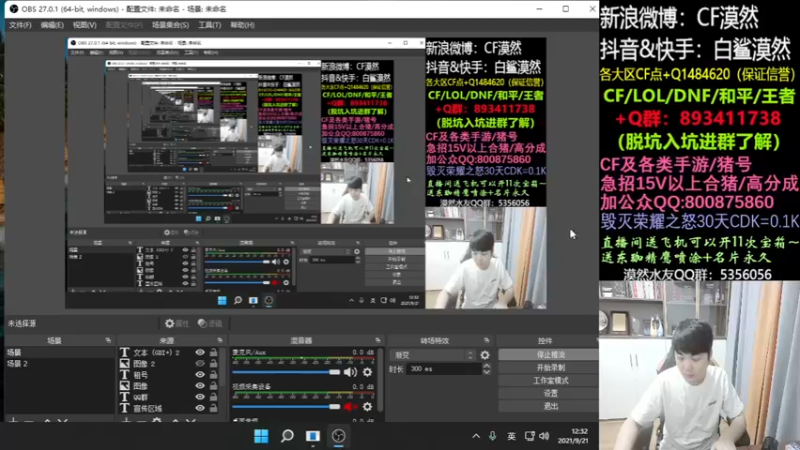Open the Windows Start menu
800x450 pixels.
(x=261, y=436)
